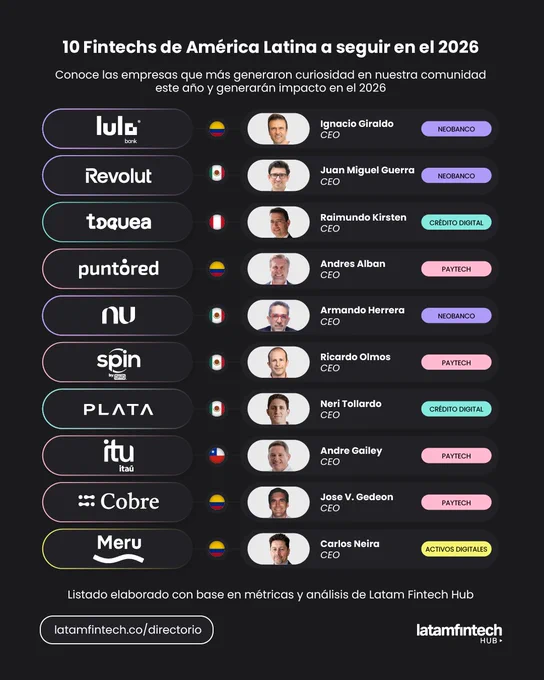This screenshot has height=680, width=544.
Task: Click the Peru flag beside toquea
Action: click(x=217, y=222)
